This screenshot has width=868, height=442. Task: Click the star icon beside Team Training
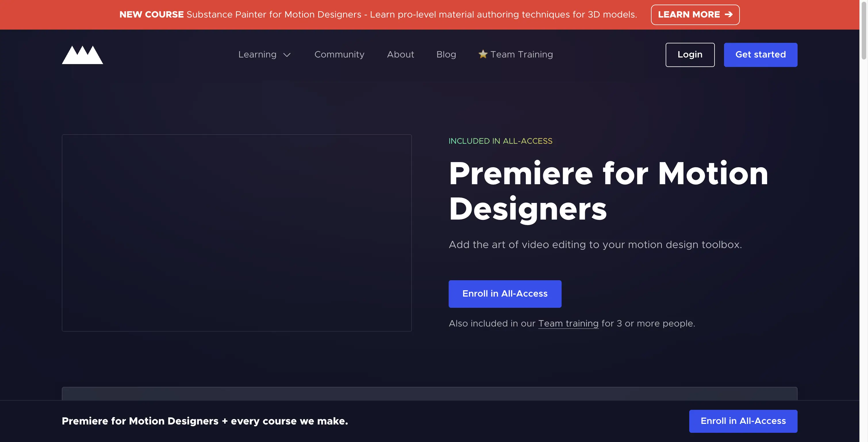(x=483, y=54)
